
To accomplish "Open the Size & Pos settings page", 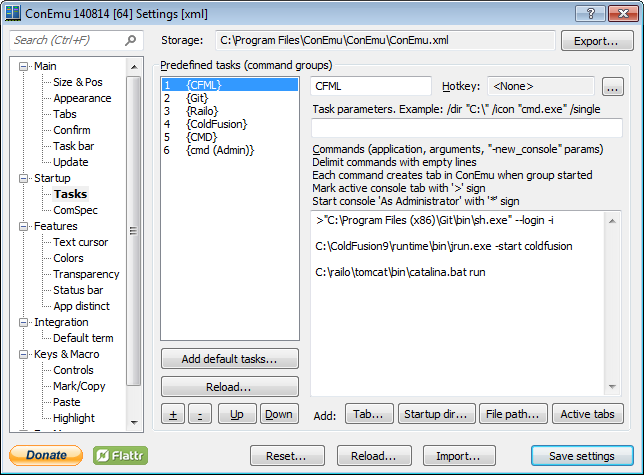I will pyautogui.click(x=78, y=82).
